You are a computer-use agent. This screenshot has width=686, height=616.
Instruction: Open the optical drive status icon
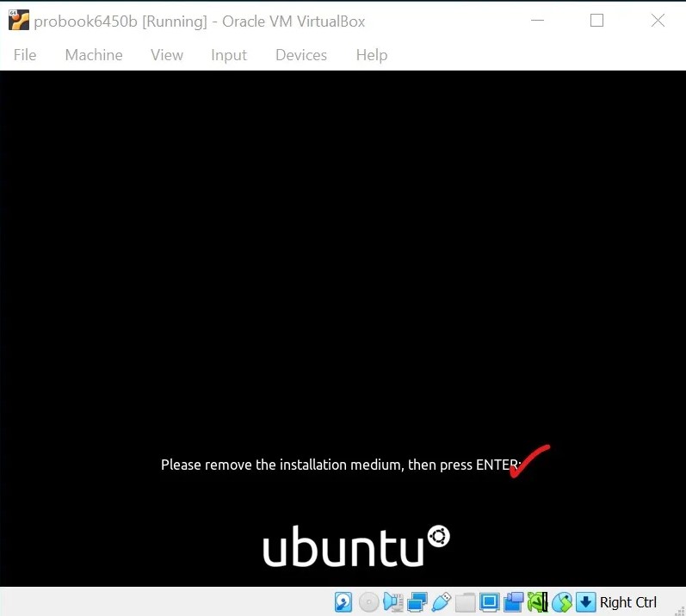pyautogui.click(x=368, y=602)
